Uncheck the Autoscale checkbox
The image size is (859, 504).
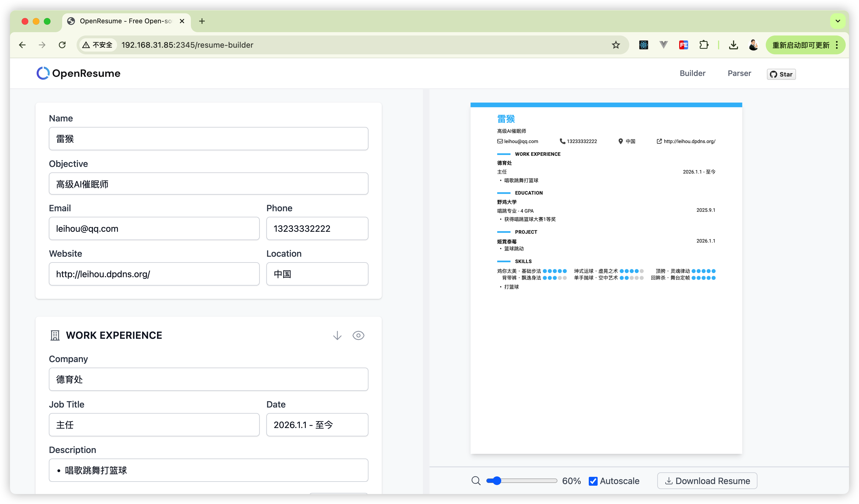593,481
